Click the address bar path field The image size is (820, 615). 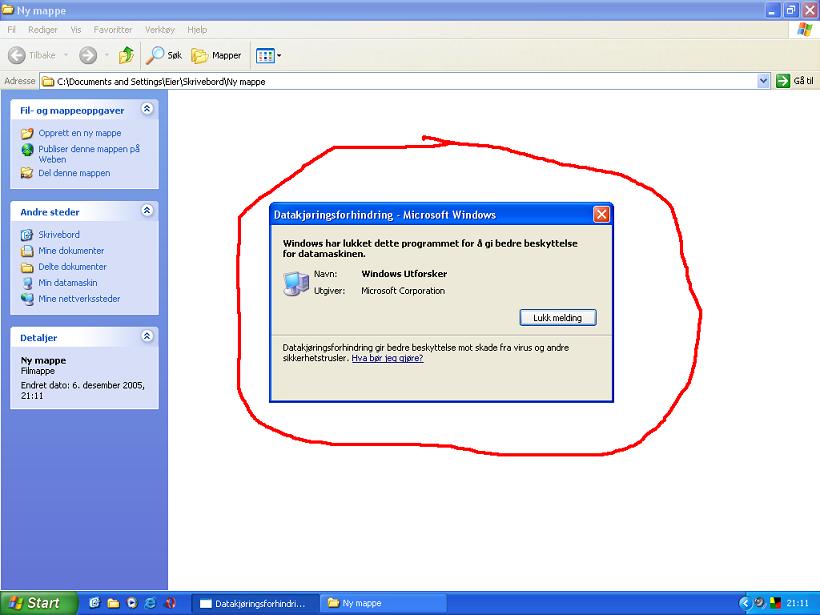point(398,82)
